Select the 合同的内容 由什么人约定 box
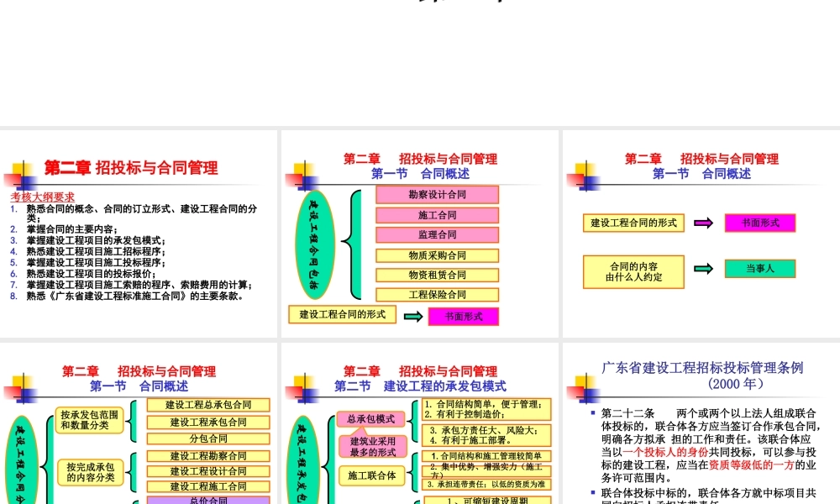 point(633,271)
